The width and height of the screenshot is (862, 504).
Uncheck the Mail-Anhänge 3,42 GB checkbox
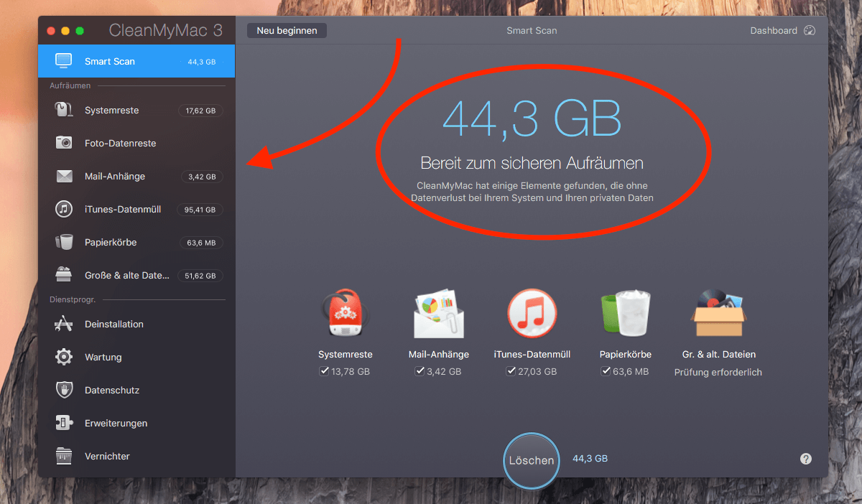click(420, 371)
